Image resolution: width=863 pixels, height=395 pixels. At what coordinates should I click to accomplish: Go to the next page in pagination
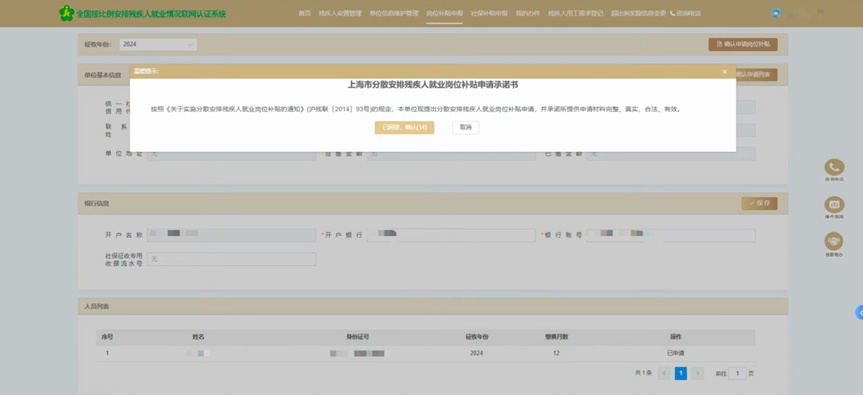(x=698, y=374)
